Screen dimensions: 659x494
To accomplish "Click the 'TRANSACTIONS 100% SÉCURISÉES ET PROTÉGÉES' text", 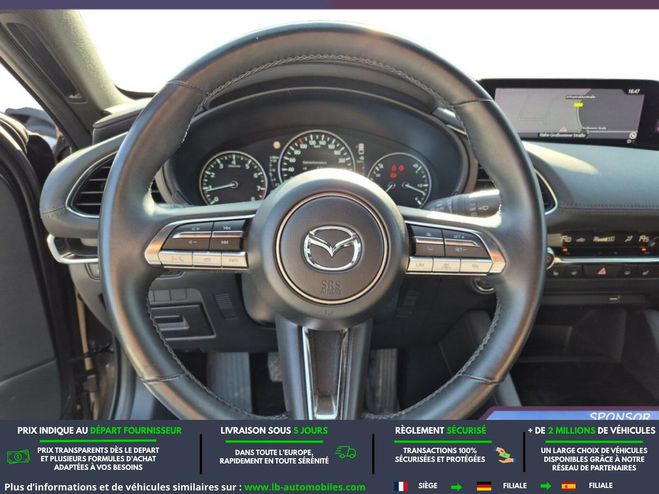I will [x=440, y=455].
